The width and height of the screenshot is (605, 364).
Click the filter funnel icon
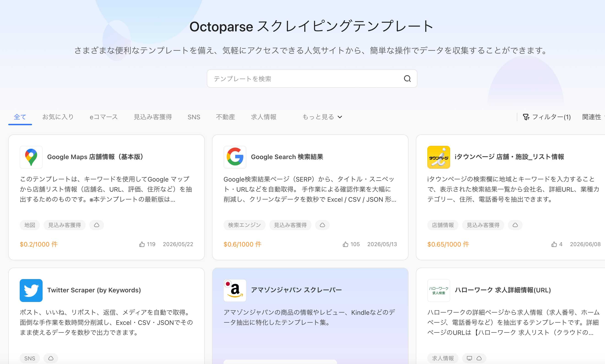tap(526, 117)
